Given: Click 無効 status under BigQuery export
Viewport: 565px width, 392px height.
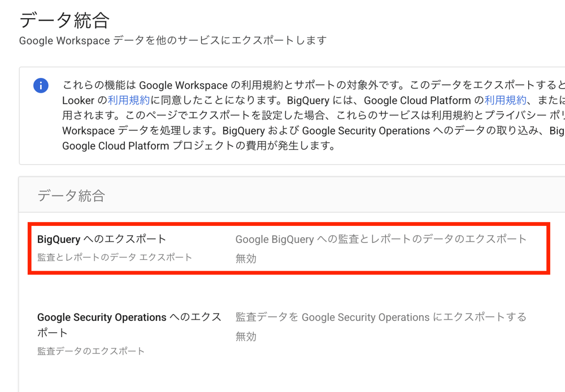Looking at the screenshot, I should 246,259.
